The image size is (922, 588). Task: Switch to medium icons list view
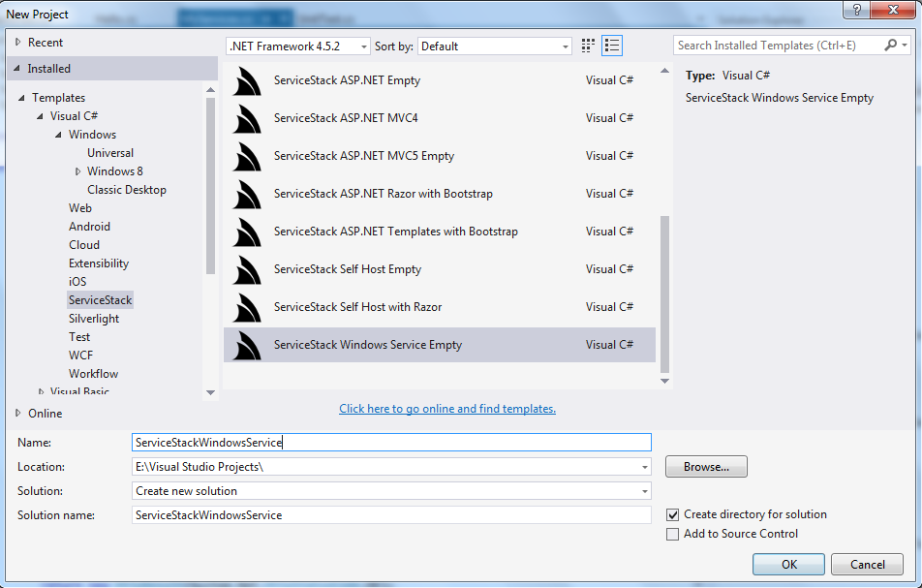(612, 46)
